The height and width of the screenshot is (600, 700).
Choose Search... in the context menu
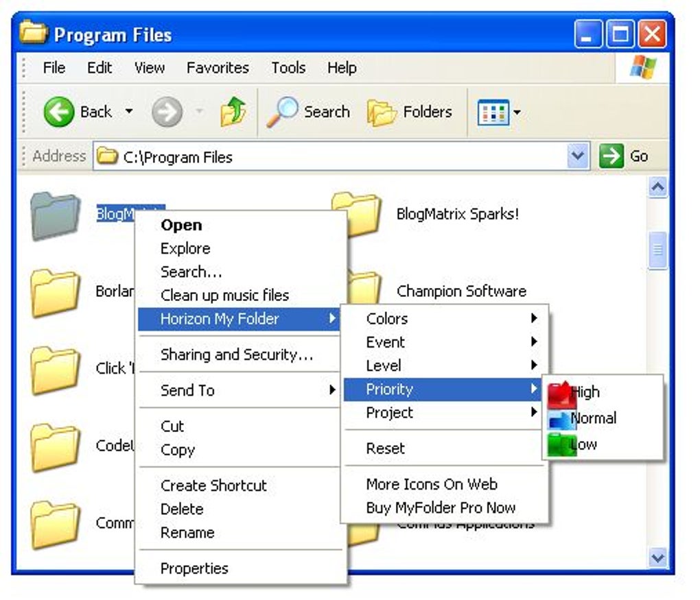tap(240, 272)
